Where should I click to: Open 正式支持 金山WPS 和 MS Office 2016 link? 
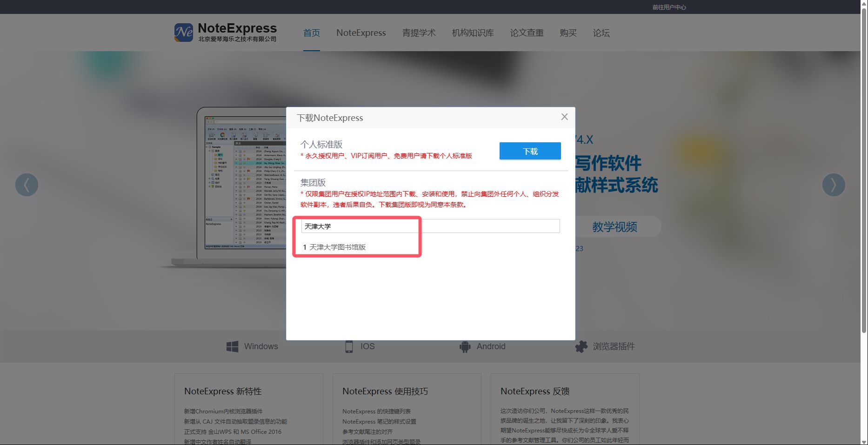(233, 432)
